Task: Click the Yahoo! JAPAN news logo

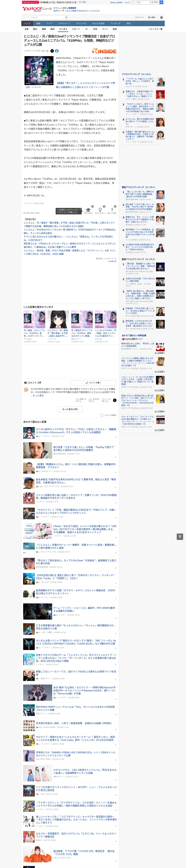Action: pos(37,9)
